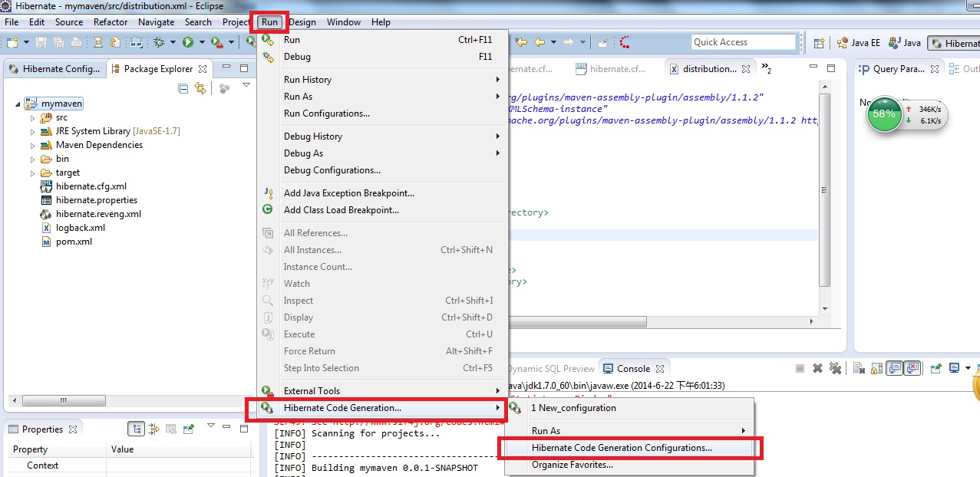
Task: Click the Remove Launch console icon
Action: 817,369
